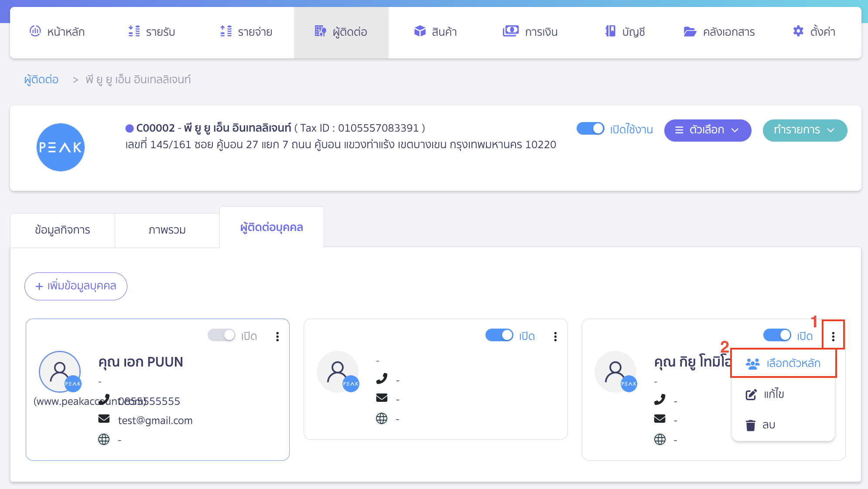Click the ผู้ติดต่อ breadcrumb link
868x489 pixels.
point(41,80)
